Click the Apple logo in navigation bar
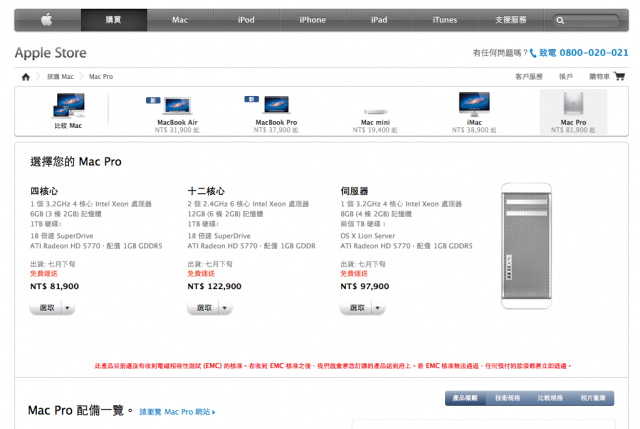 tap(47, 20)
